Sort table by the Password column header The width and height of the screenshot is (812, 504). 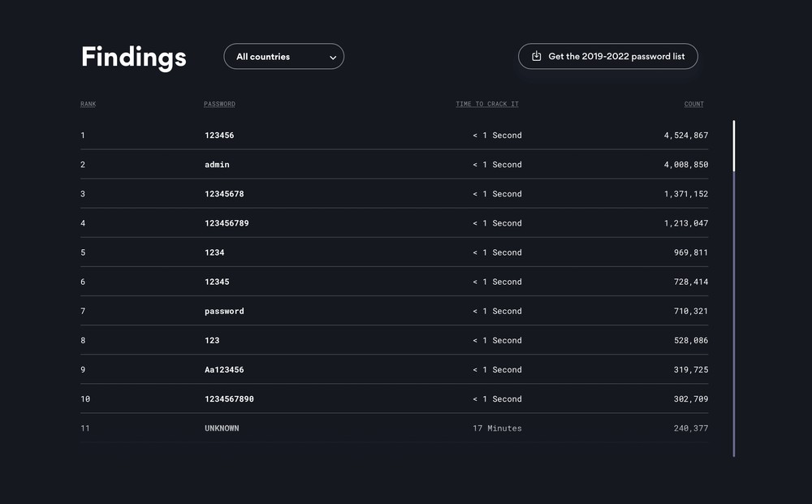click(x=219, y=104)
